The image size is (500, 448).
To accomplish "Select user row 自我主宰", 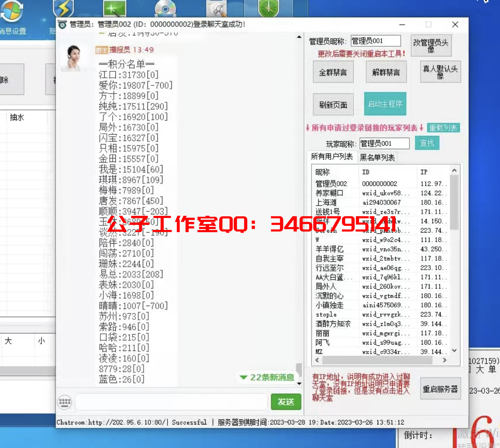I will coord(380,258).
